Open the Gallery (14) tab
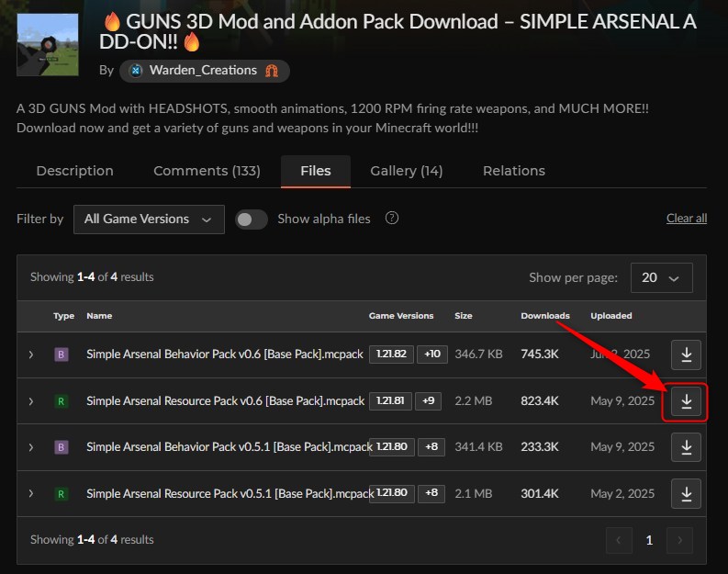This screenshot has width=728, height=574. click(407, 171)
